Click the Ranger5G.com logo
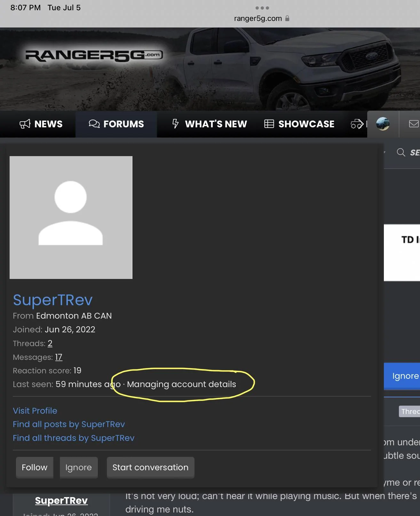420x516 pixels. click(x=94, y=56)
